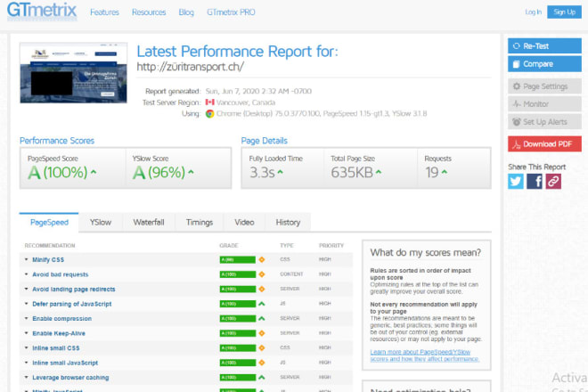Click Total Page Size arrow indicator
The width and height of the screenshot is (588, 392).
point(379,172)
